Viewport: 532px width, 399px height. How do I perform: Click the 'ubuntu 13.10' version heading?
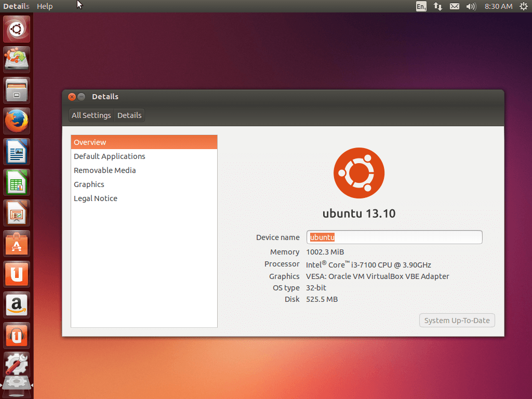(x=359, y=214)
